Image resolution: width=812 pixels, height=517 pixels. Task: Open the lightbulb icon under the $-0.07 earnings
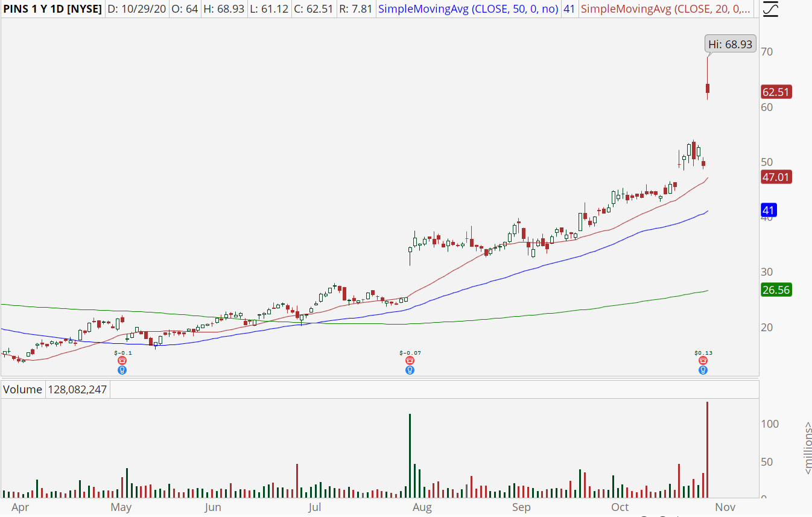tap(410, 370)
